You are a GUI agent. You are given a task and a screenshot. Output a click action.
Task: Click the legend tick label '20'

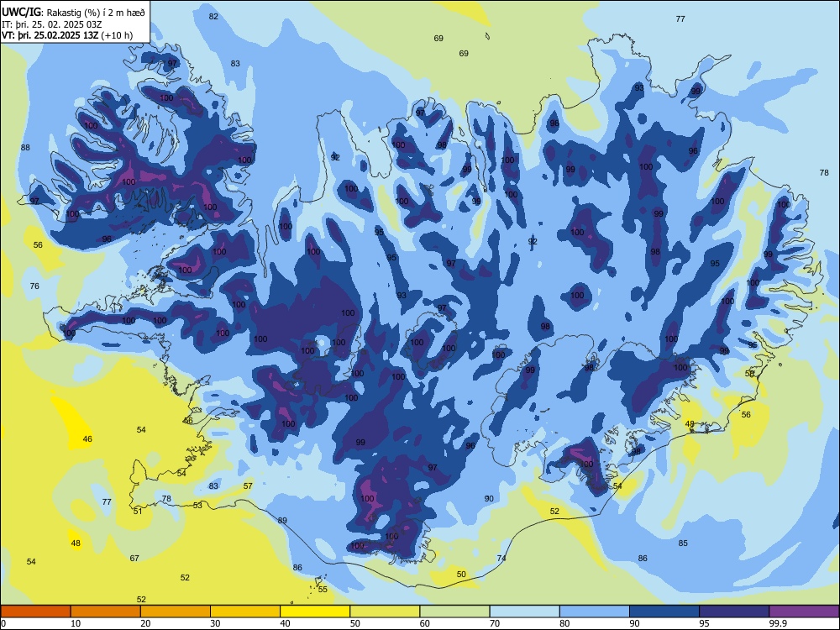click(x=145, y=623)
